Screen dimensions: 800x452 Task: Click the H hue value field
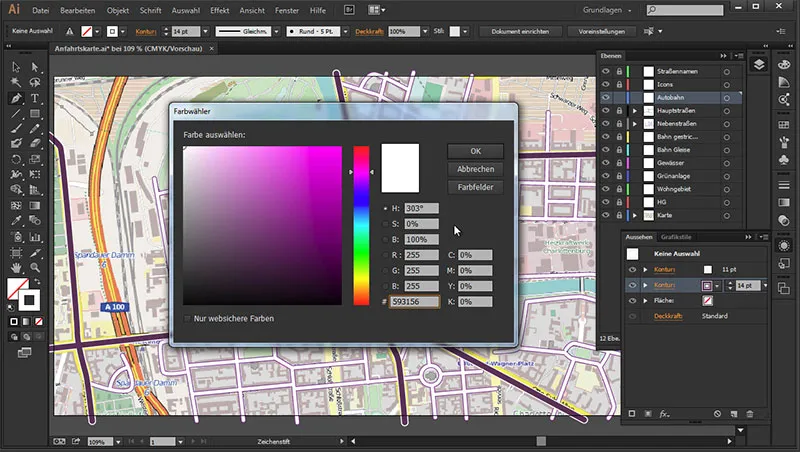pos(421,208)
